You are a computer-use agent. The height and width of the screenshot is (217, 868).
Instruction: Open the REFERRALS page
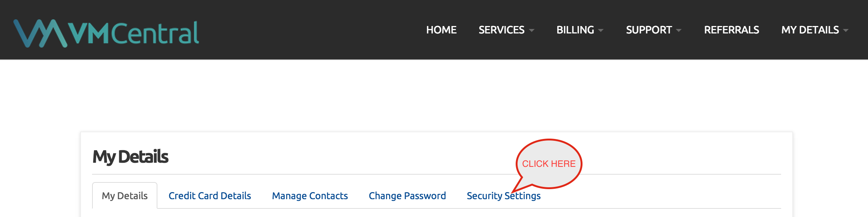[731, 30]
